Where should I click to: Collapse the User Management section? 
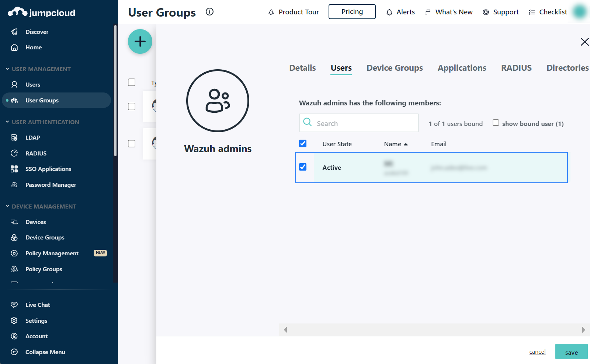[x=7, y=69]
